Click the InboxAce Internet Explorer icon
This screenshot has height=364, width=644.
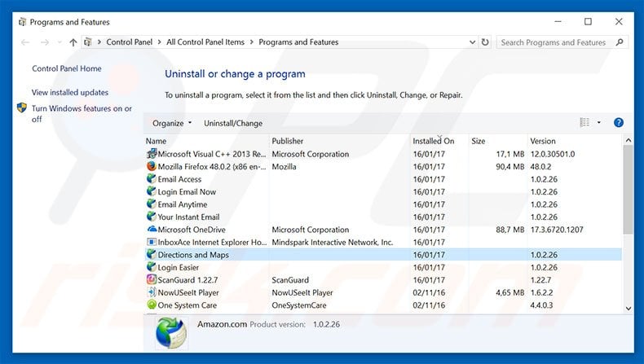(x=152, y=242)
